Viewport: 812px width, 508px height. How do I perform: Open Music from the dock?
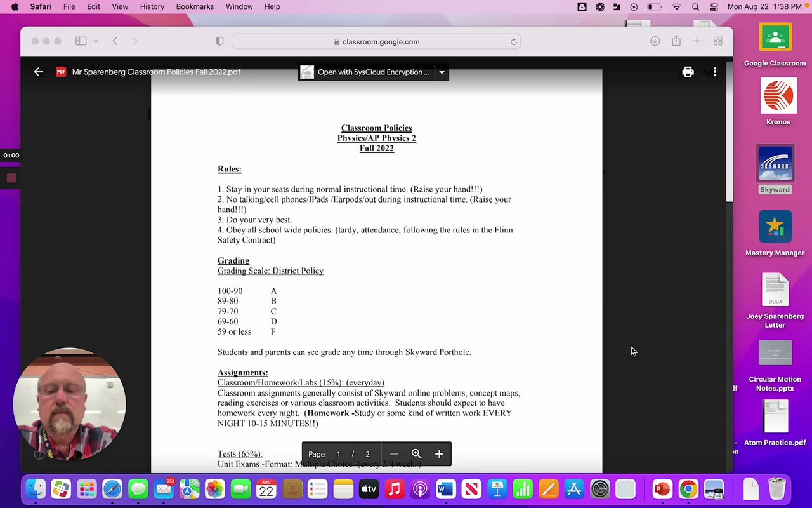coord(395,490)
